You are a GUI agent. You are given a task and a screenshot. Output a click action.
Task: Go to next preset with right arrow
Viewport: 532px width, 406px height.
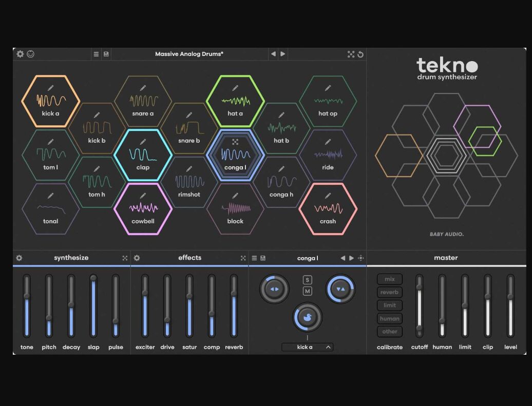point(283,54)
